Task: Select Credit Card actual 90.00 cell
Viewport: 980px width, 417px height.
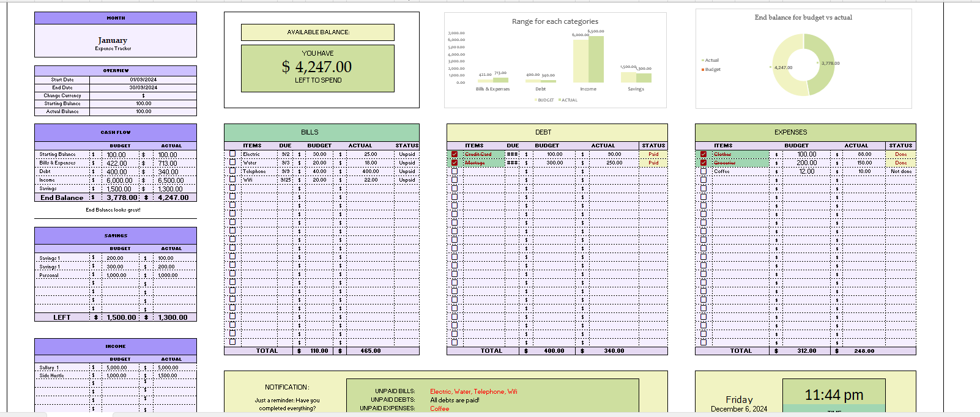Action: pyautogui.click(x=614, y=154)
